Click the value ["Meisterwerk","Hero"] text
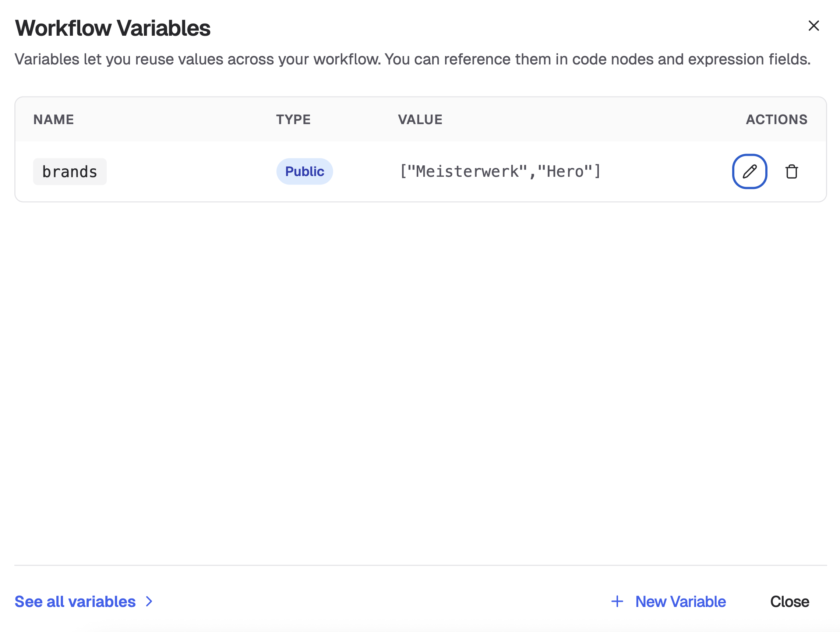Screen dimensions: 840x632 coord(500,171)
